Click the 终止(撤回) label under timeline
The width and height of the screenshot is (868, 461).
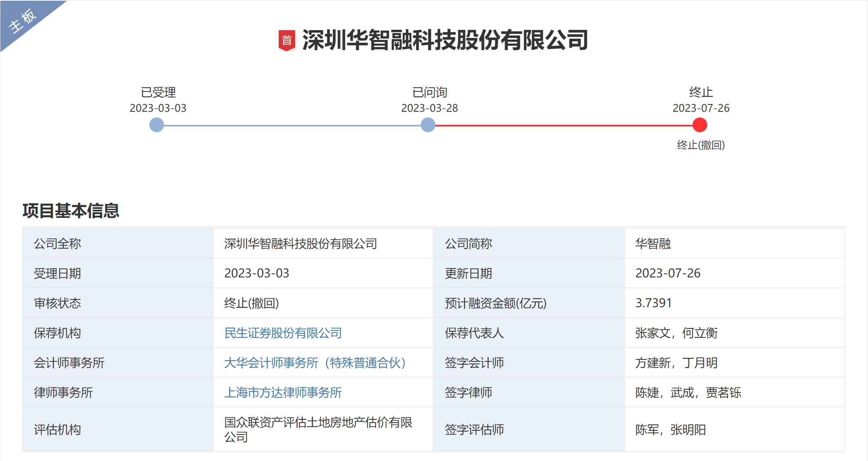coord(701,145)
